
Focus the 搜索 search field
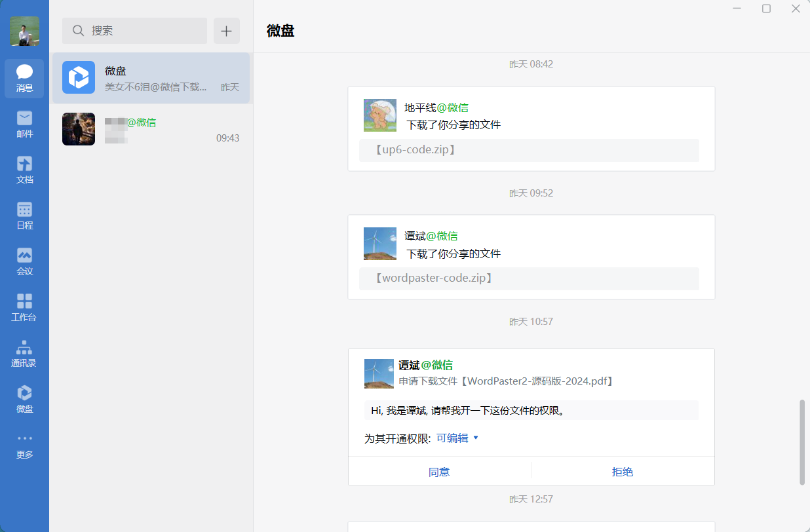point(134,31)
